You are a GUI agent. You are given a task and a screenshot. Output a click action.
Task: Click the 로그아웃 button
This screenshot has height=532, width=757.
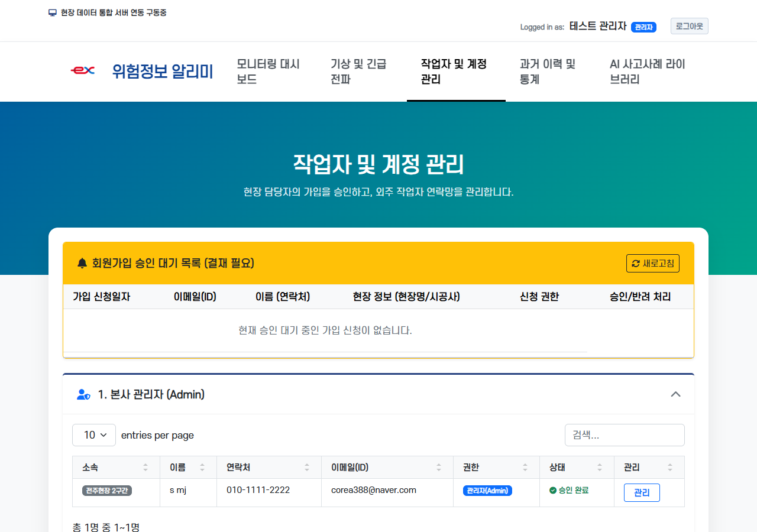690,26
